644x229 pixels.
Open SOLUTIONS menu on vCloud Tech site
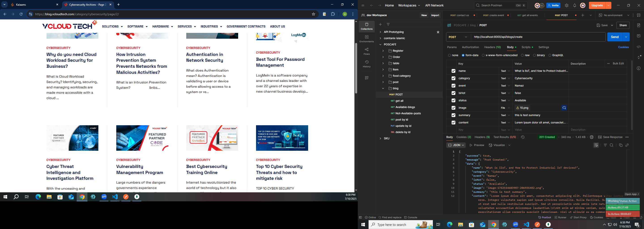[112, 26]
